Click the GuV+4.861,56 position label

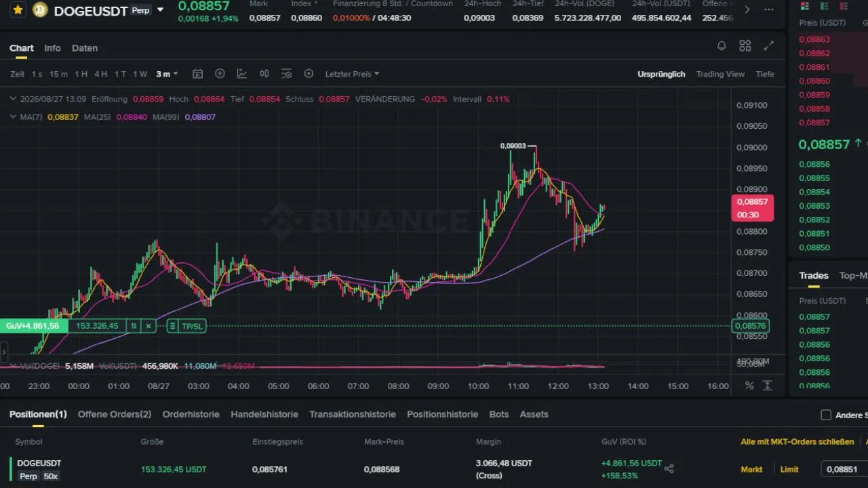click(33, 326)
